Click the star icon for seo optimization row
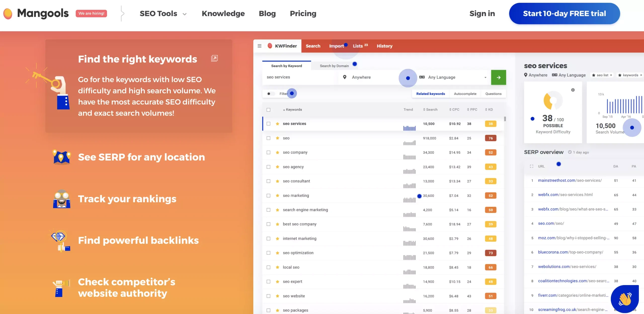The height and width of the screenshot is (314, 644). pyautogui.click(x=277, y=253)
